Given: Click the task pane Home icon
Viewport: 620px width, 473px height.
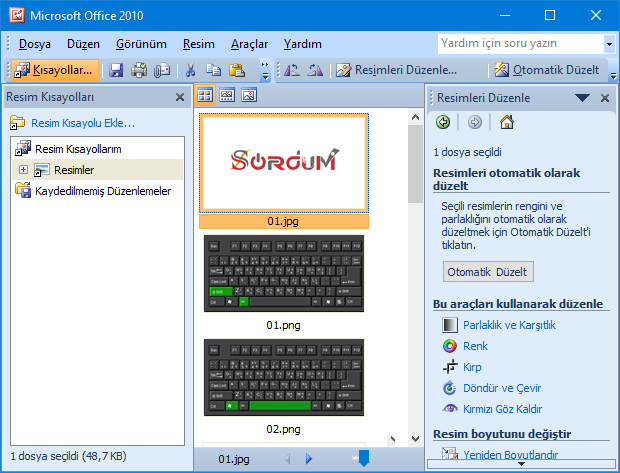Looking at the screenshot, I should coord(507,122).
